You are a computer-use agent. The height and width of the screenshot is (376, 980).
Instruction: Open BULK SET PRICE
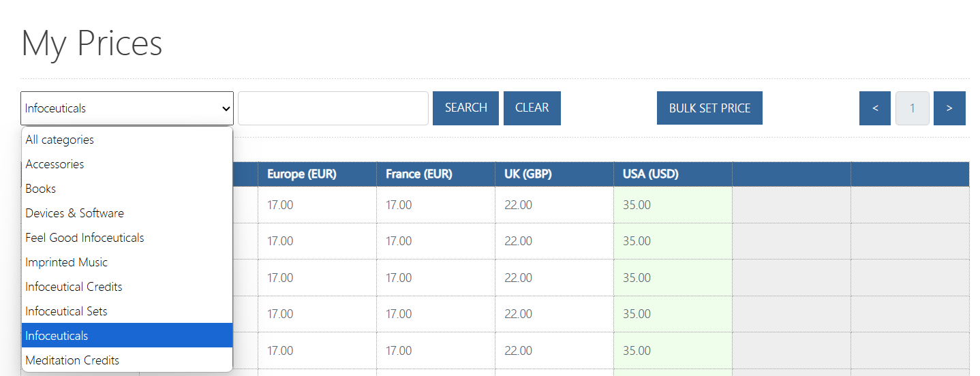(709, 108)
